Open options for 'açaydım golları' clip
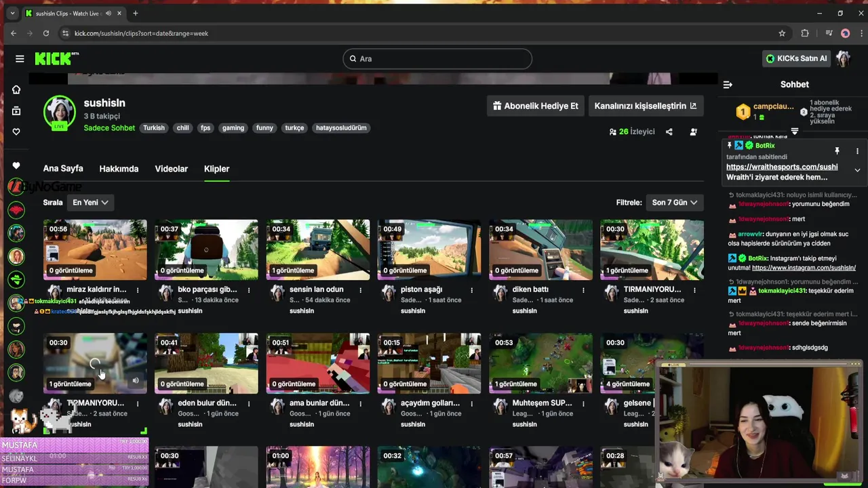Screen dimensions: 868x488 [x=471, y=403]
